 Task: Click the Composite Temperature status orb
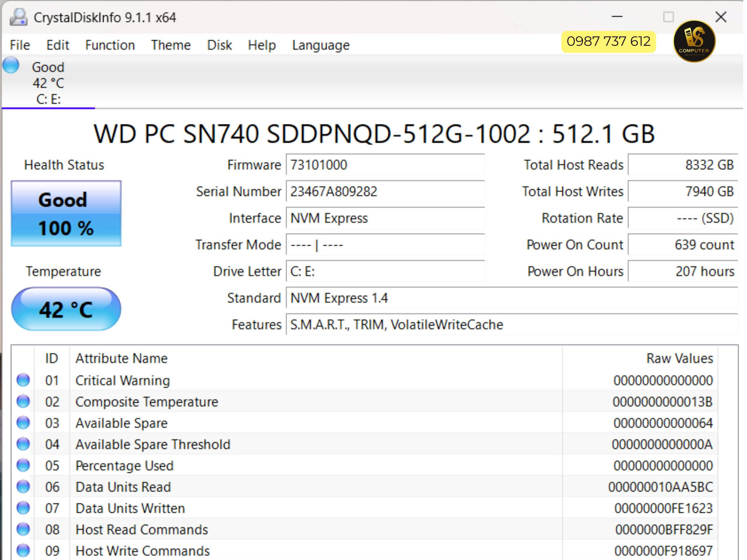point(23,401)
